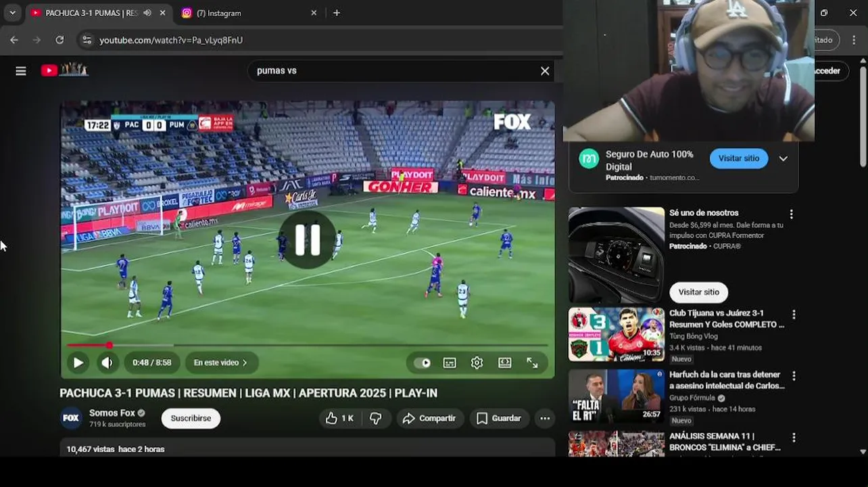The width and height of the screenshot is (868, 487).
Task: Click the Seguro De Auto 100% Digital title
Action: [x=650, y=160]
